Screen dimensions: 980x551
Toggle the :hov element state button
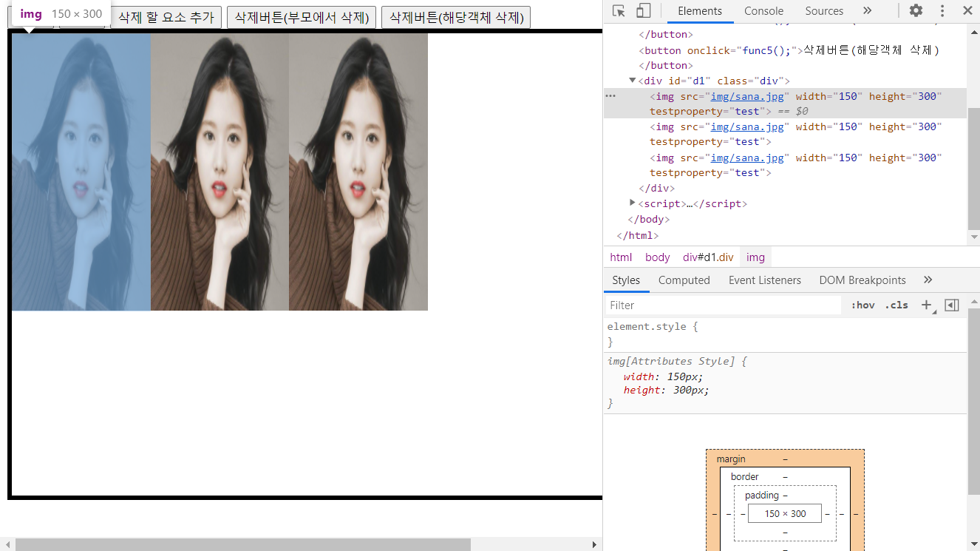pyautogui.click(x=862, y=305)
